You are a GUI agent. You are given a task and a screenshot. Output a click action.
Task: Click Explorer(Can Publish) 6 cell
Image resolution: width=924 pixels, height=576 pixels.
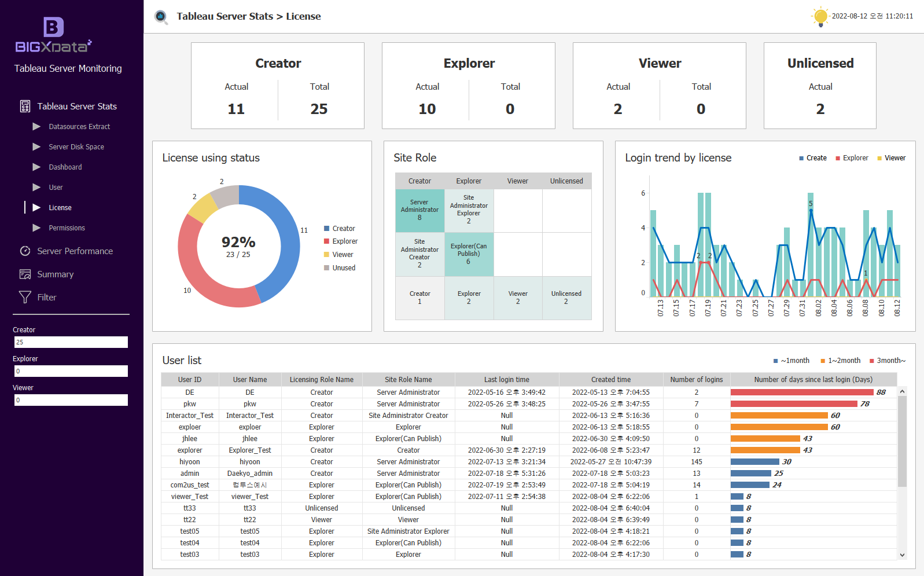[469, 254]
